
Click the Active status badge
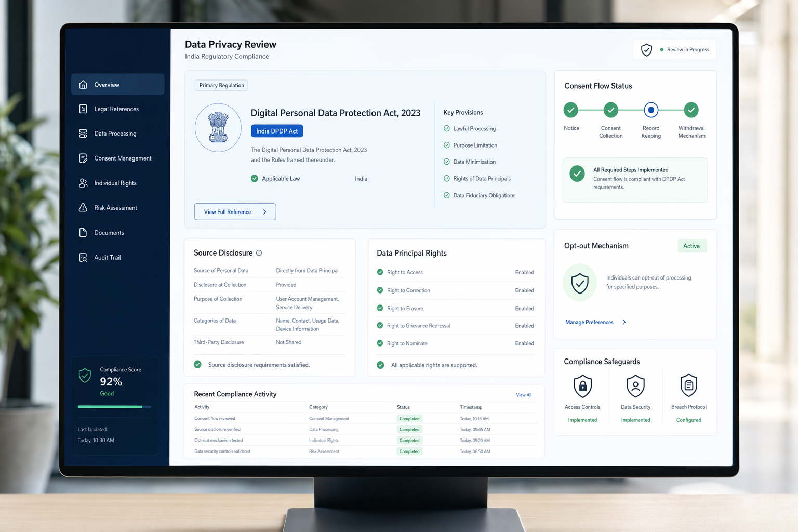coord(691,246)
